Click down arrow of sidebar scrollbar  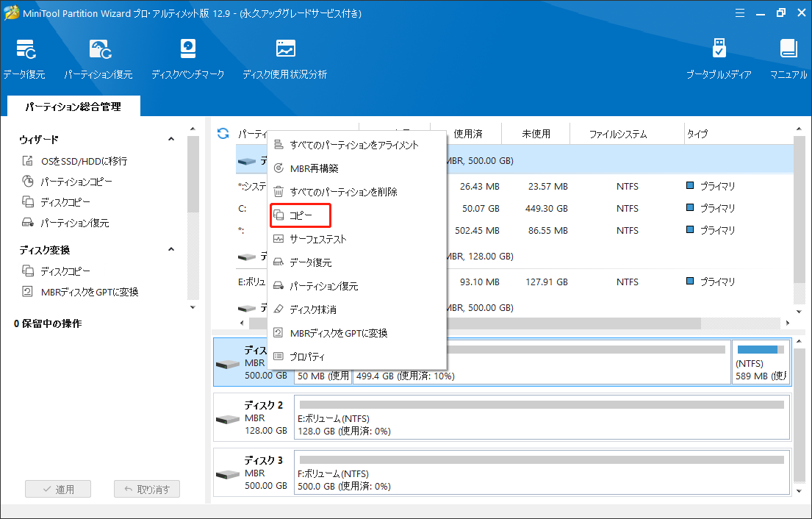pyautogui.click(x=193, y=307)
